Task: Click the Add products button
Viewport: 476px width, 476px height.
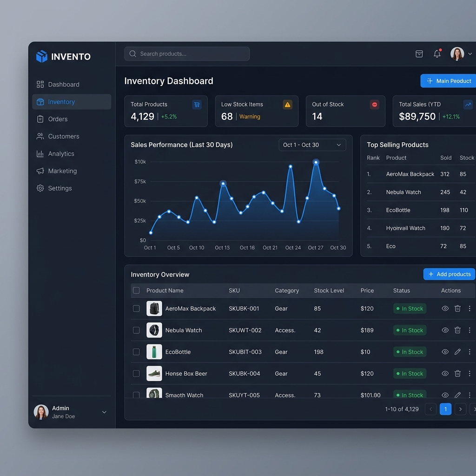Action: coord(449,274)
